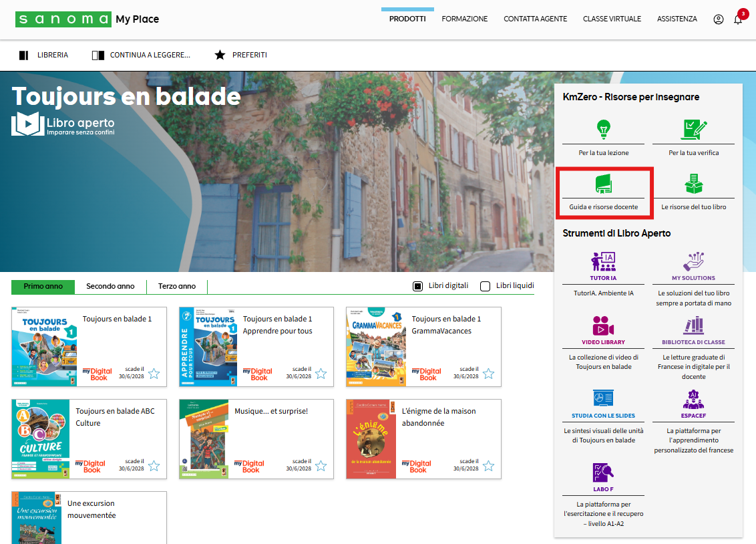Screen dimensions: 756x544
Task: Click Le sintesi visuali delle unità text
Action: 604,436
